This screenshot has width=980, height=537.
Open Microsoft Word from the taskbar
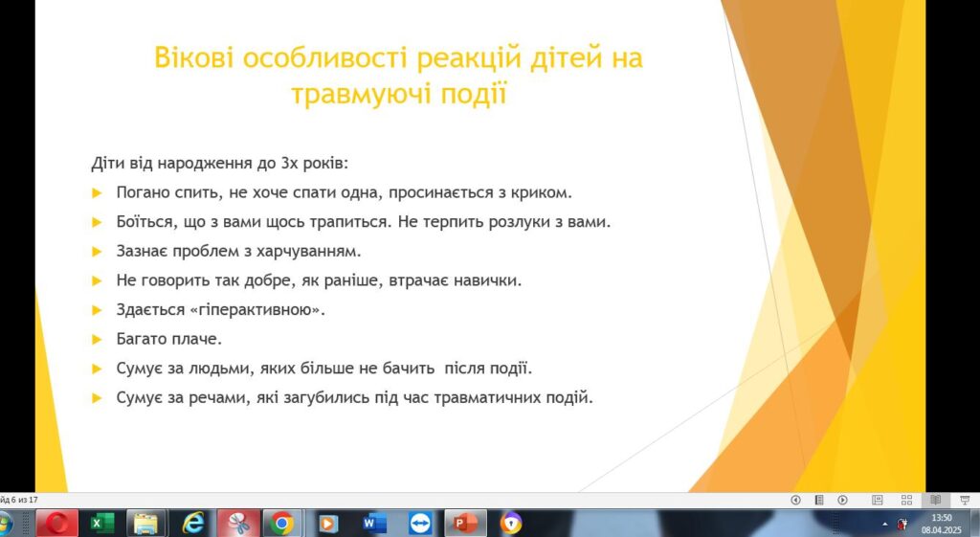374,524
